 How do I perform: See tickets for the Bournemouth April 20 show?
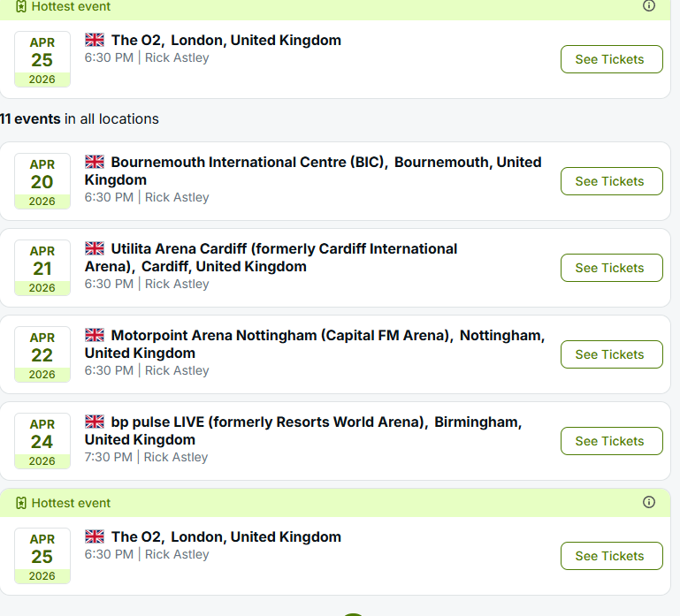pos(612,181)
